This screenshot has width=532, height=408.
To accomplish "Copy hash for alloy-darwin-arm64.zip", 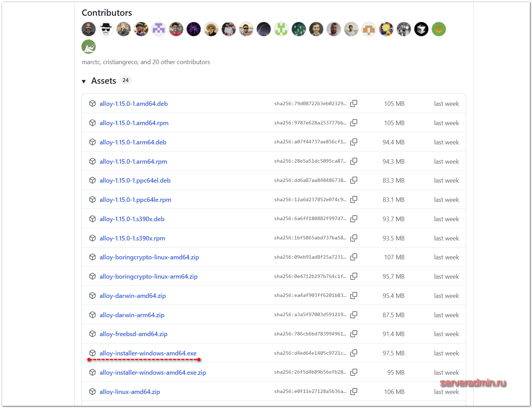I will coord(354,315).
